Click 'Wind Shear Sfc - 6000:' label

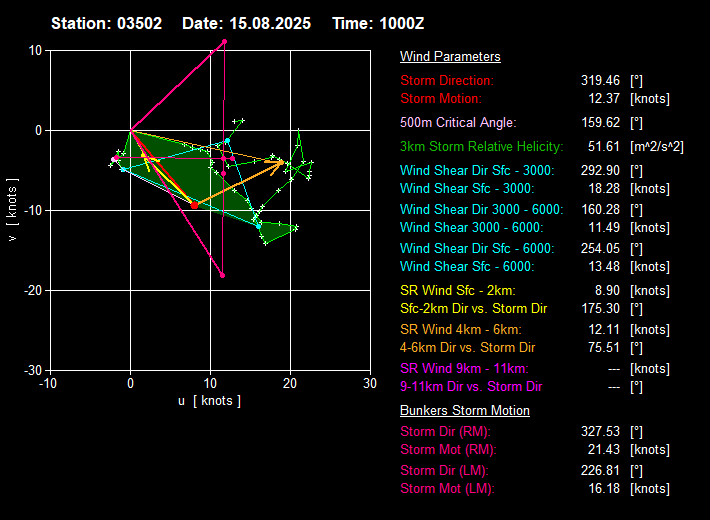click(x=467, y=267)
